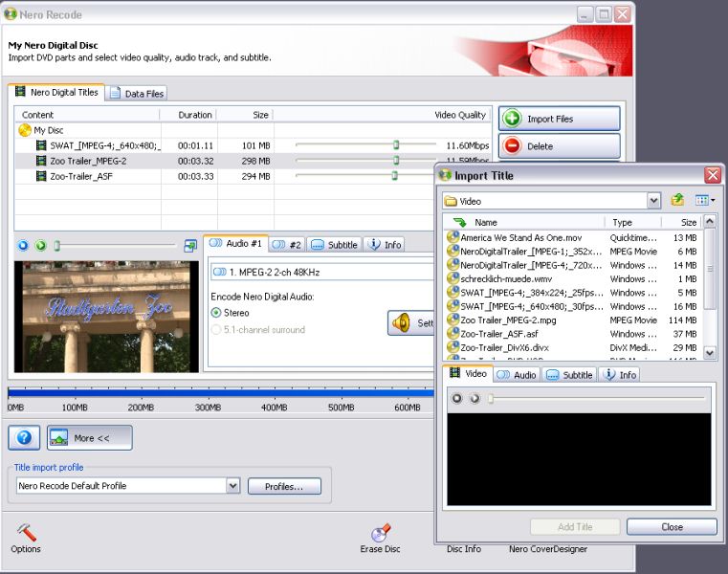Adjust video quality slider for SWAT title
Viewport: 728px width, 574px height.
pyautogui.click(x=396, y=144)
